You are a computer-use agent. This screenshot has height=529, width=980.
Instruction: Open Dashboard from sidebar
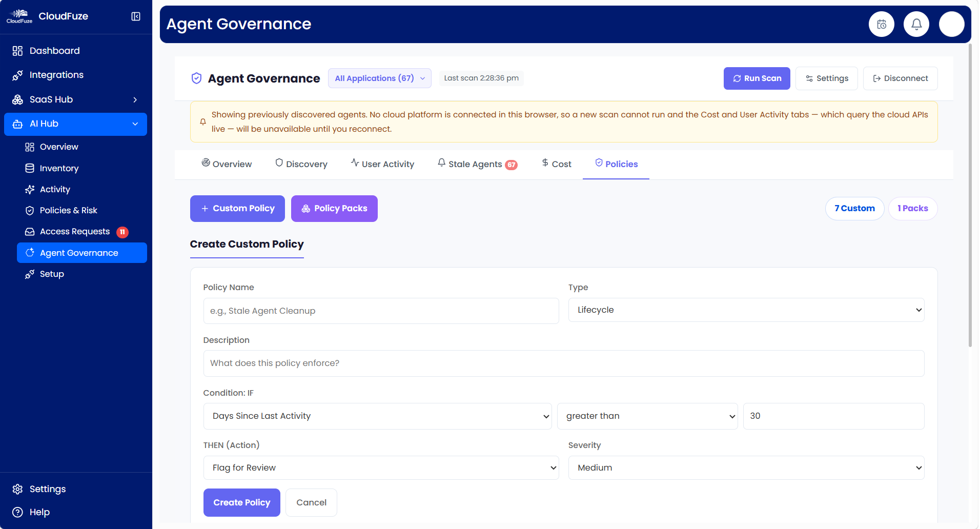coord(76,51)
